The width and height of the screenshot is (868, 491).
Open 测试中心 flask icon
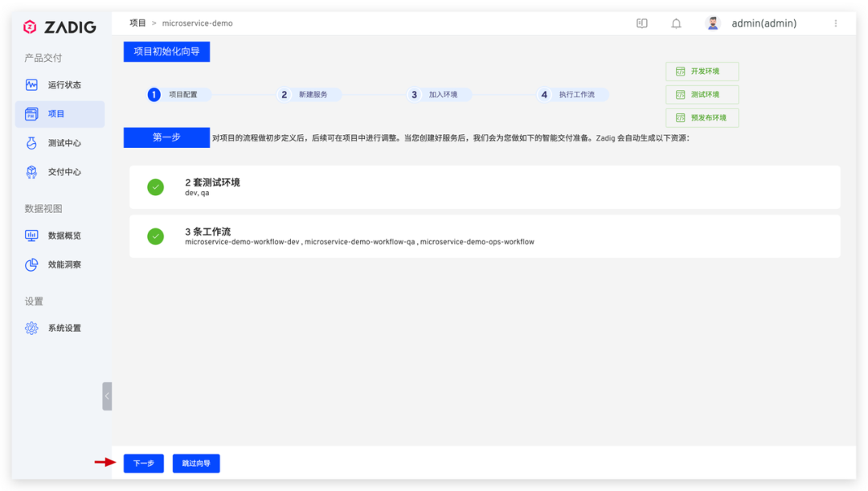coord(31,143)
